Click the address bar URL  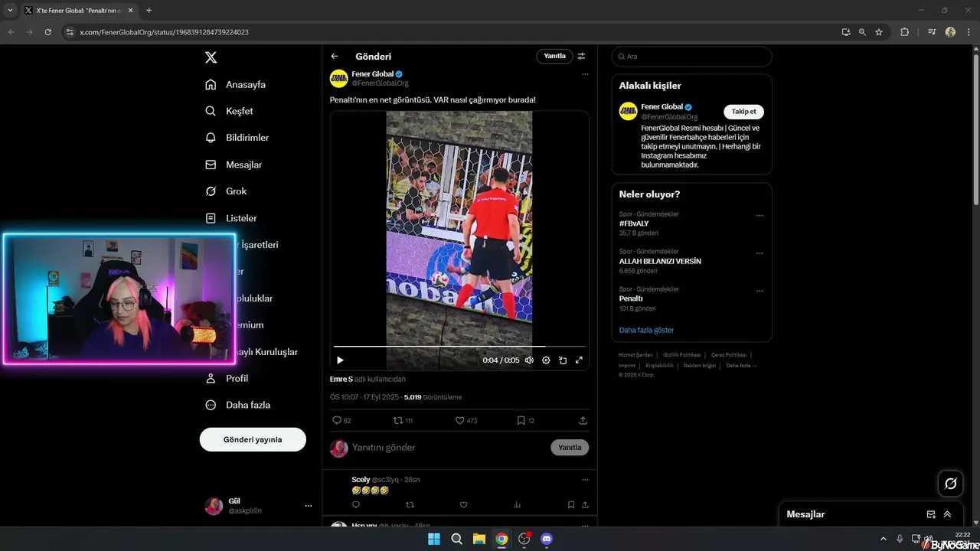point(164,32)
